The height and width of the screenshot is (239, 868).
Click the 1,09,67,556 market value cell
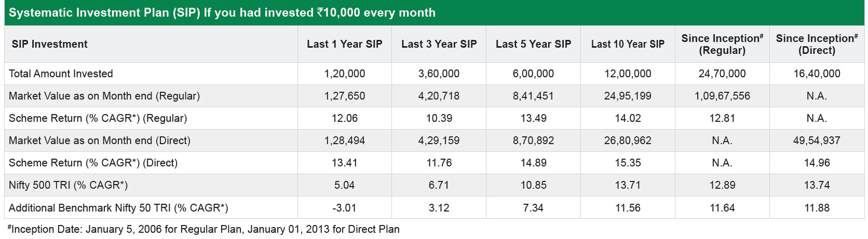[722, 96]
